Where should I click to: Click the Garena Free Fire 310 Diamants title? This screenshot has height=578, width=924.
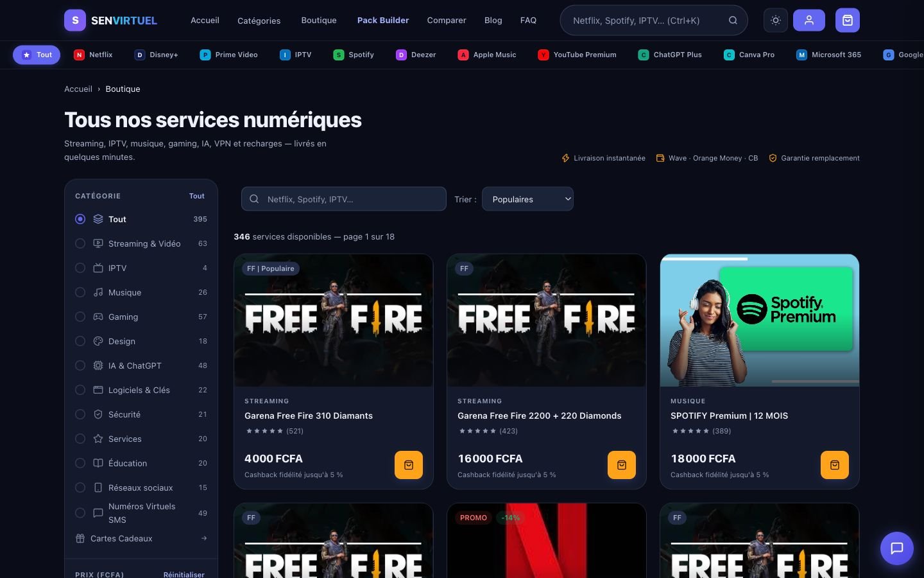[309, 416]
